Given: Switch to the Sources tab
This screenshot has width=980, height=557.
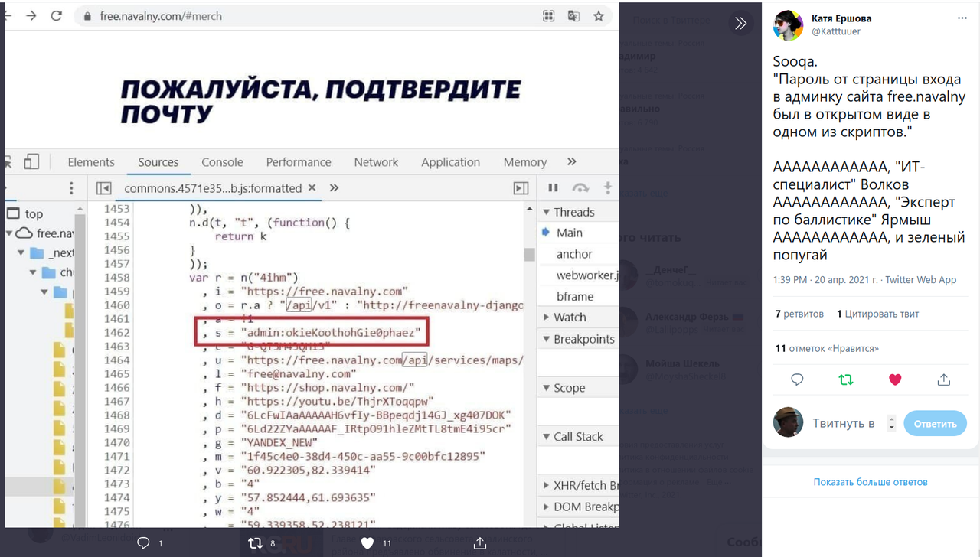Looking at the screenshot, I should [x=158, y=162].
